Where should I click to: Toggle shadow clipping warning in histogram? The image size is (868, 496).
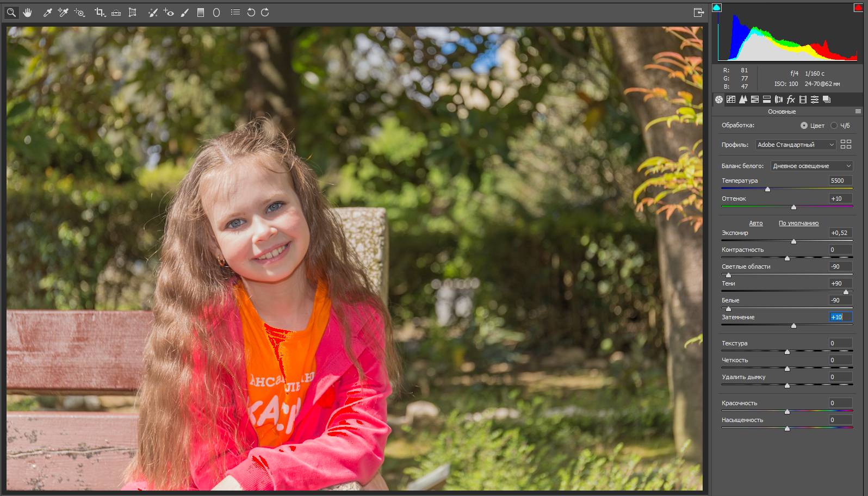[717, 8]
